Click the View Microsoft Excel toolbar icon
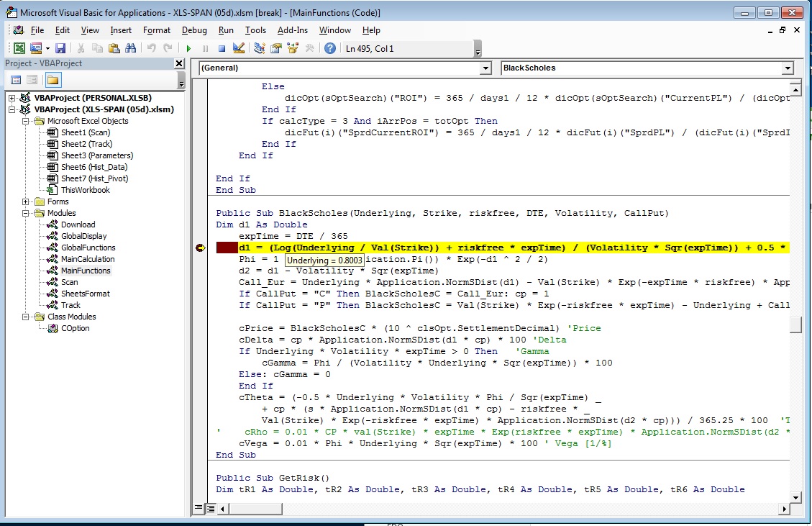The image size is (812, 526). (19, 48)
